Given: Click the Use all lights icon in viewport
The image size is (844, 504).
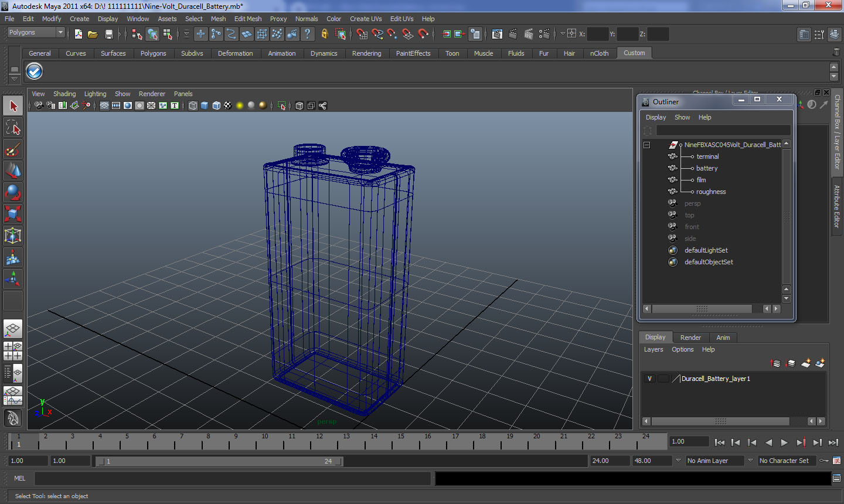Looking at the screenshot, I should point(239,105).
